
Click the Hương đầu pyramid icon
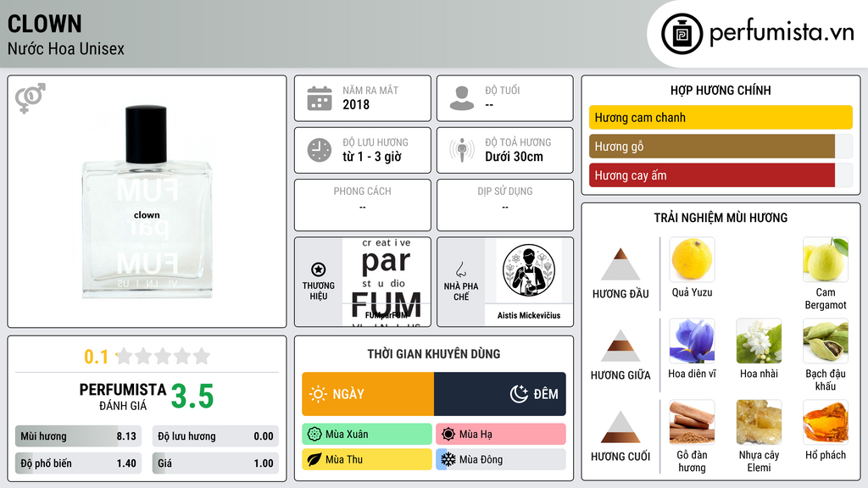620,264
